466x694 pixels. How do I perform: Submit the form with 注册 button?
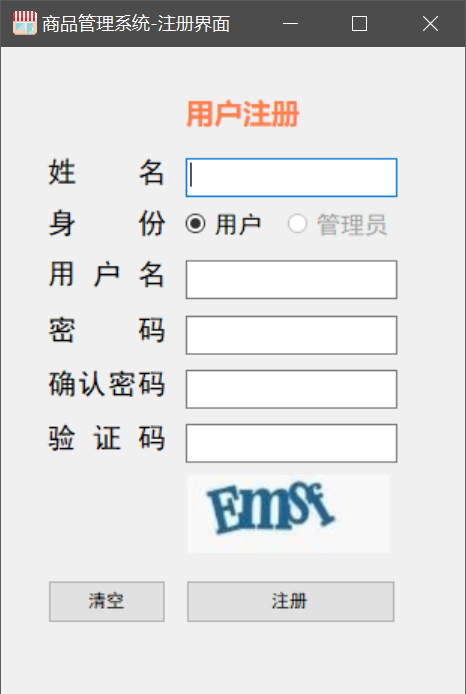coord(290,601)
